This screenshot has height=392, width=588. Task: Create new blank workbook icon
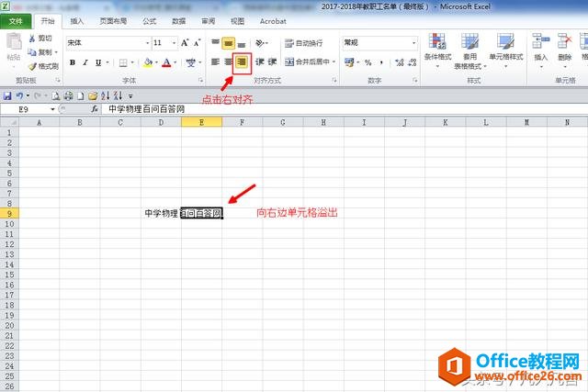[x=80, y=96]
